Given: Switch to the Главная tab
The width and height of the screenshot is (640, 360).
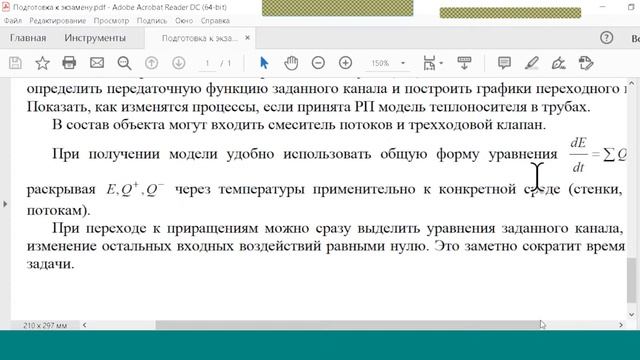Looking at the screenshot, I should point(28,38).
